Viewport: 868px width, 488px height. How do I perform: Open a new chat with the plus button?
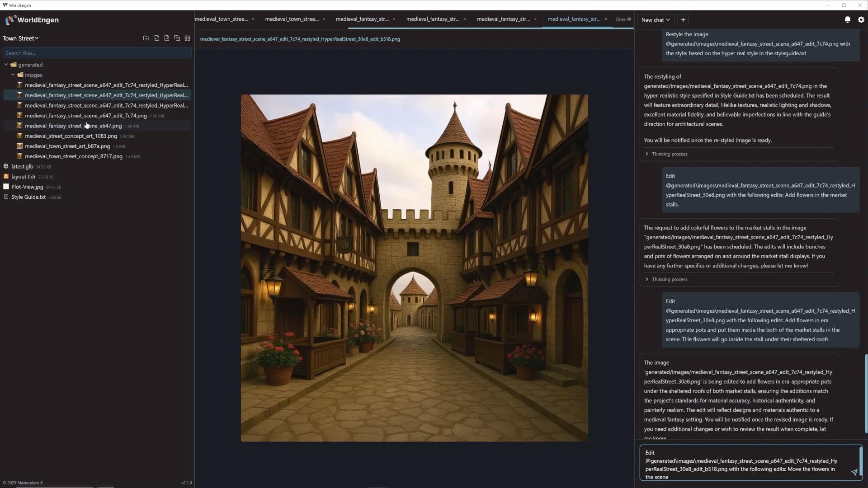pyautogui.click(x=683, y=19)
